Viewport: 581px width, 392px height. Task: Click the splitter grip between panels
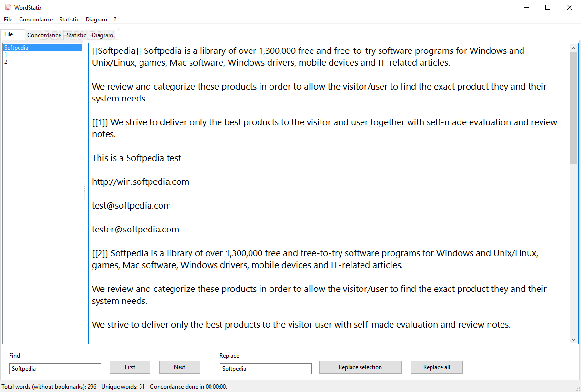point(85,192)
